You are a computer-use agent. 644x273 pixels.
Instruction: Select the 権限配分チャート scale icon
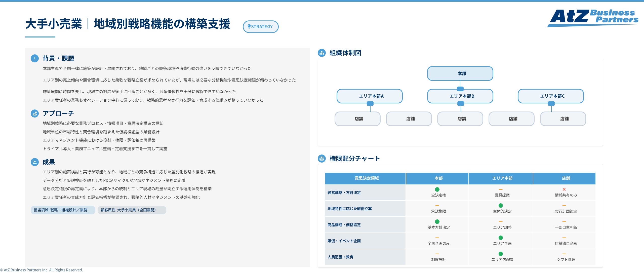[322, 159]
